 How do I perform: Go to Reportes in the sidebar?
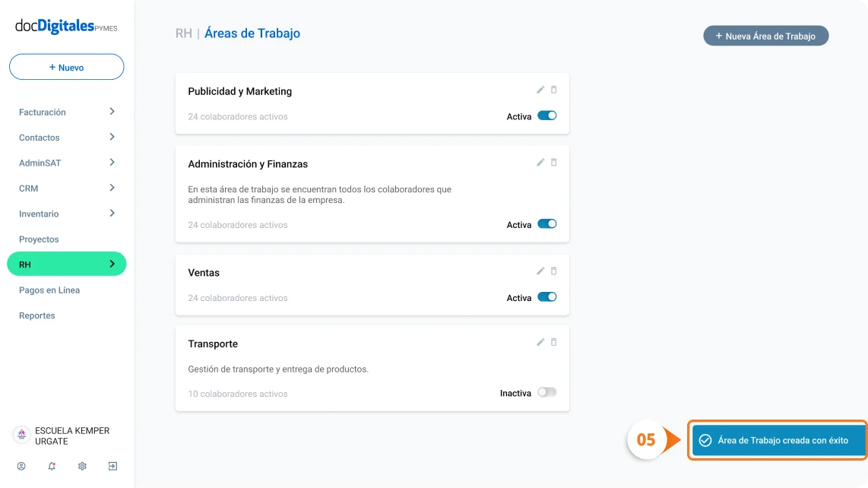(x=37, y=315)
